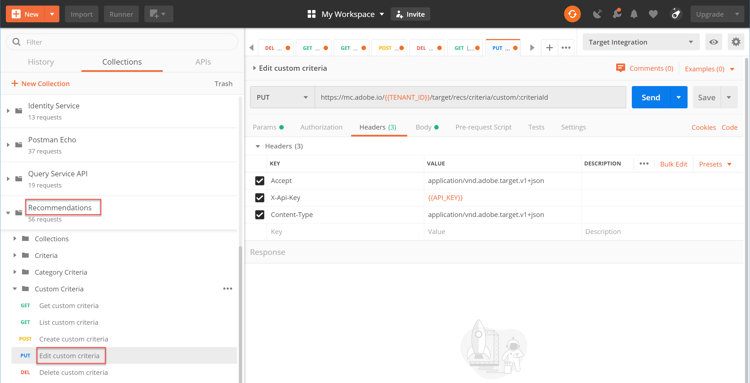
Task: Open Custom Criteria folder more options
Action: coord(228,289)
